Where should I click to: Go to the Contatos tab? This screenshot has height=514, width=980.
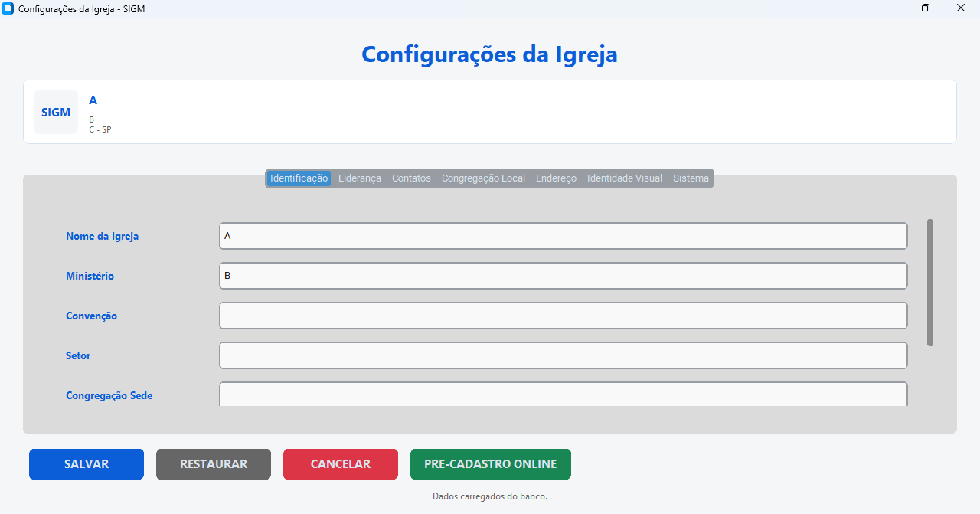(411, 178)
